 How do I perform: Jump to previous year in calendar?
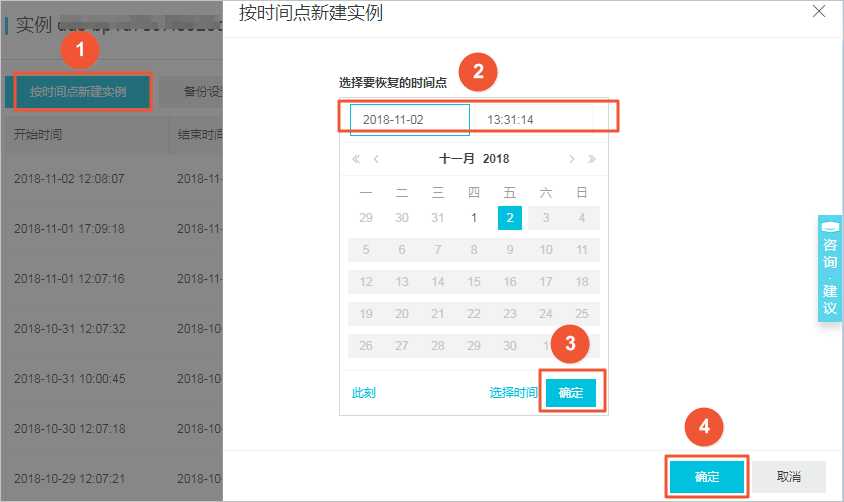(x=356, y=159)
